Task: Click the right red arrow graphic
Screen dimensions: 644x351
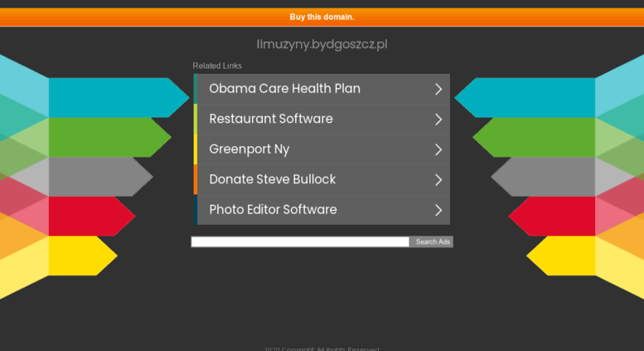Action: [x=552, y=217]
